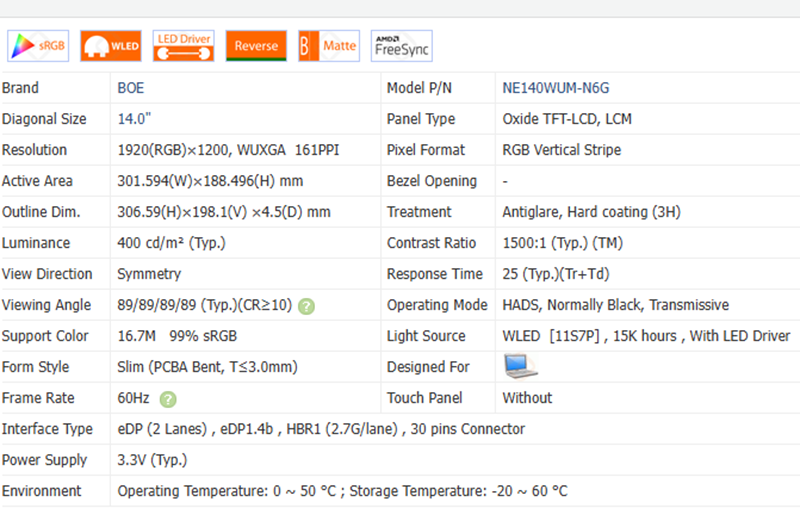This screenshot has height=508, width=800.
Task: Click the operating temperature environment text
Action: pyautogui.click(x=342, y=491)
